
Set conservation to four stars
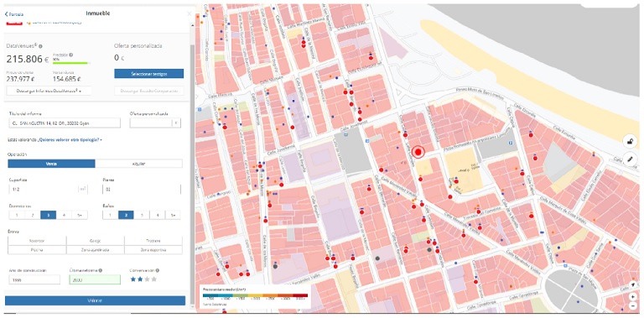point(154,279)
